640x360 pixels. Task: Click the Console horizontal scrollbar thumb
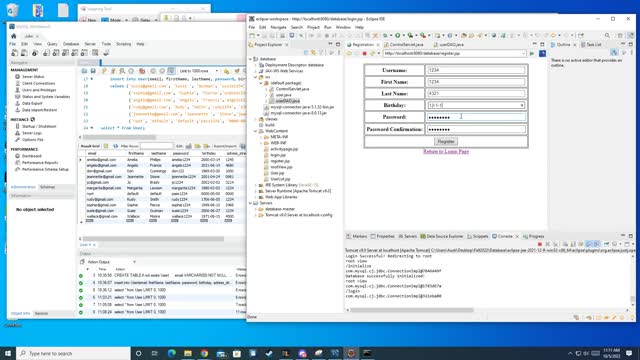tap(411, 310)
